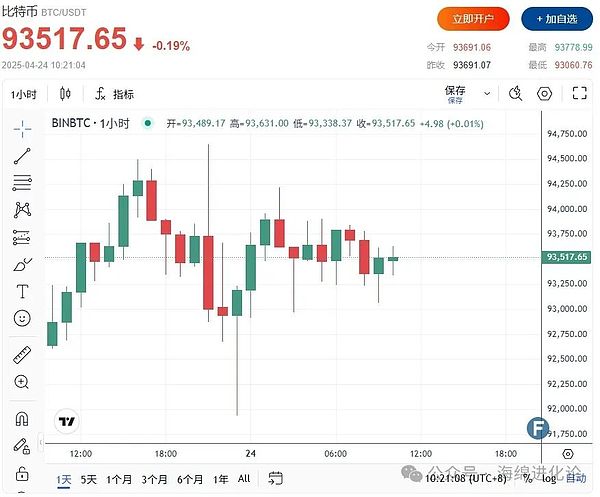Expand the 保存 layout dropdown arrow
This screenshot has height=497, width=600.
485,94
